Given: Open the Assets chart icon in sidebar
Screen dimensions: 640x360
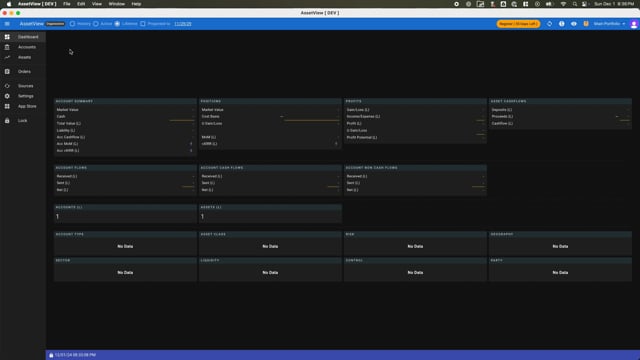Looking at the screenshot, I should 7,57.
